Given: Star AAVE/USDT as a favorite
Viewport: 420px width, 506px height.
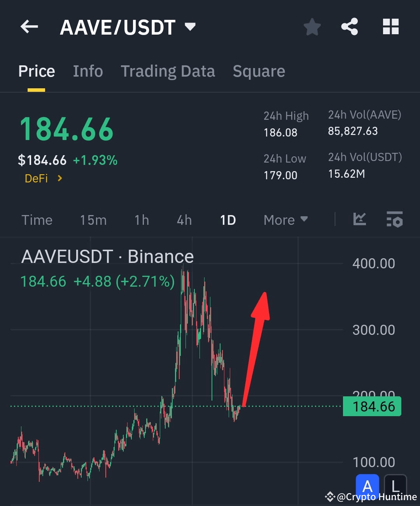Looking at the screenshot, I should (x=312, y=27).
